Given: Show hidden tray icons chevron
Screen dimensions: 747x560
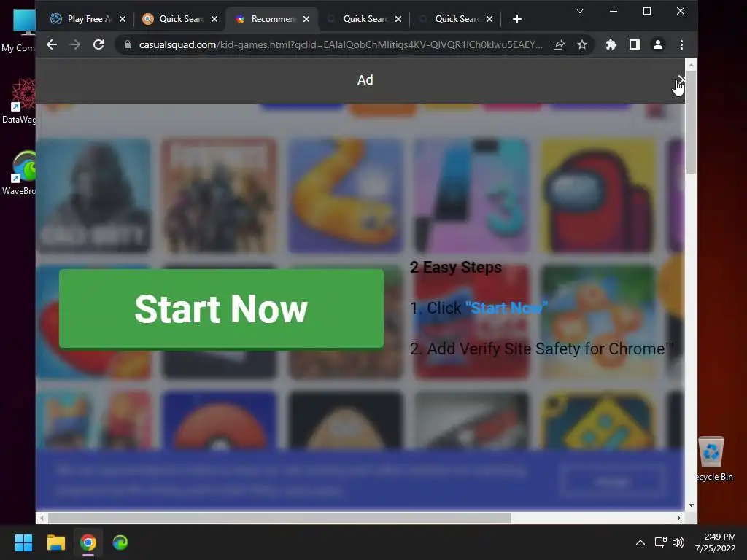Looking at the screenshot, I should (x=640, y=542).
